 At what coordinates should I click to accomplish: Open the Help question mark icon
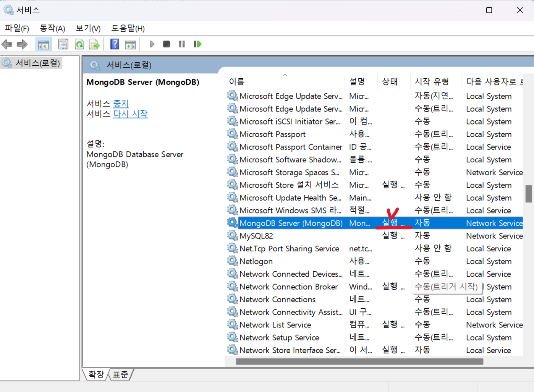pyautogui.click(x=115, y=44)
